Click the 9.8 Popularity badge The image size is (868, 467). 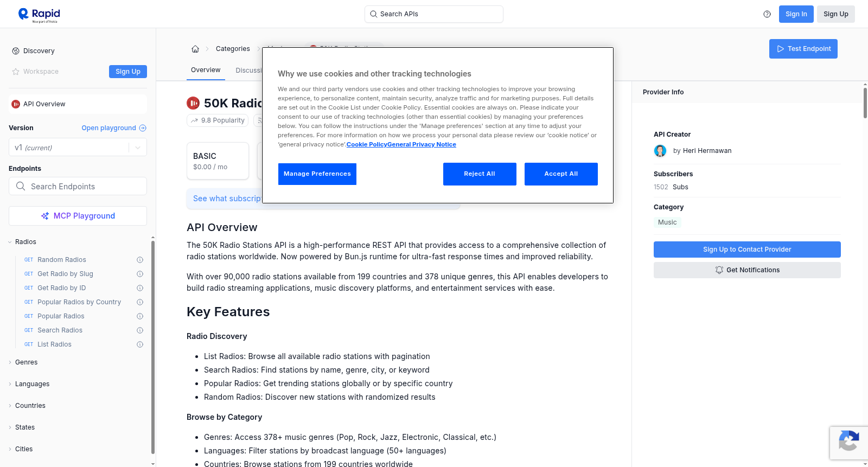(x=218, y=120)
